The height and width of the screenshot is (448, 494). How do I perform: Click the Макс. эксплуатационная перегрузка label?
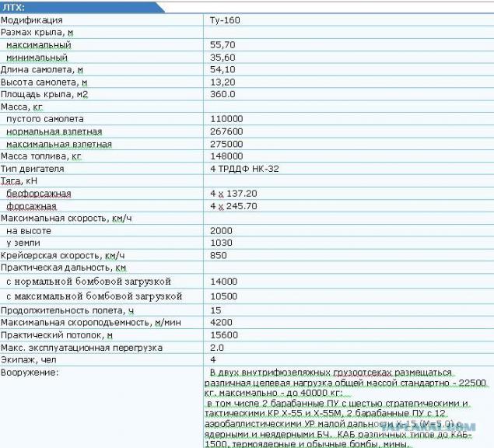coord(82,348)
